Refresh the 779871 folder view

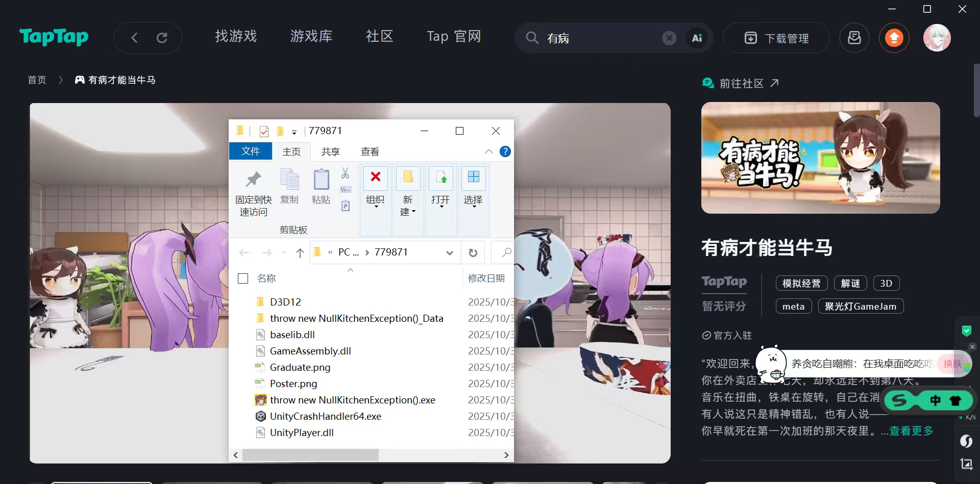point(473,252)
